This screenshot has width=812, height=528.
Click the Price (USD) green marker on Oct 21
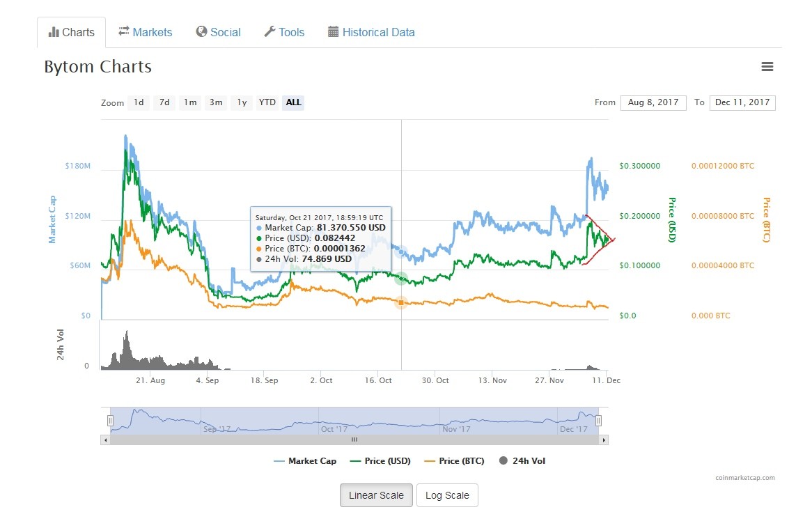[x=401, y=279]
